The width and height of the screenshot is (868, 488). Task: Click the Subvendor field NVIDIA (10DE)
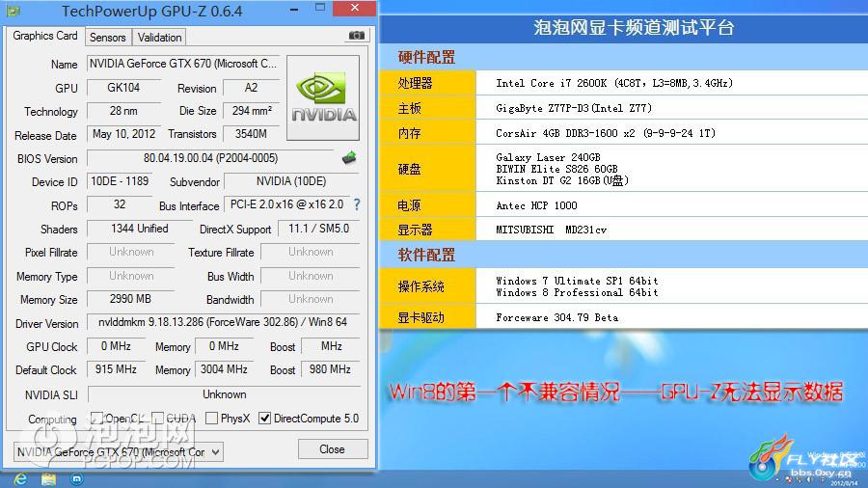pos(291,181)
